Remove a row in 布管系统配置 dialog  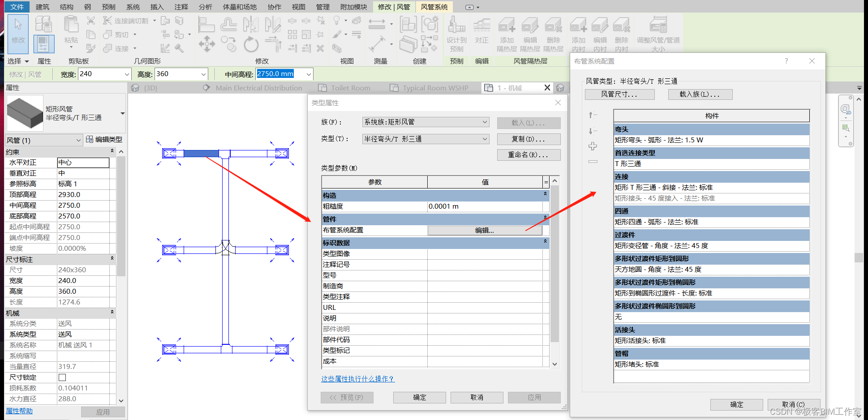pyautogui.click(x=593, y=162)
